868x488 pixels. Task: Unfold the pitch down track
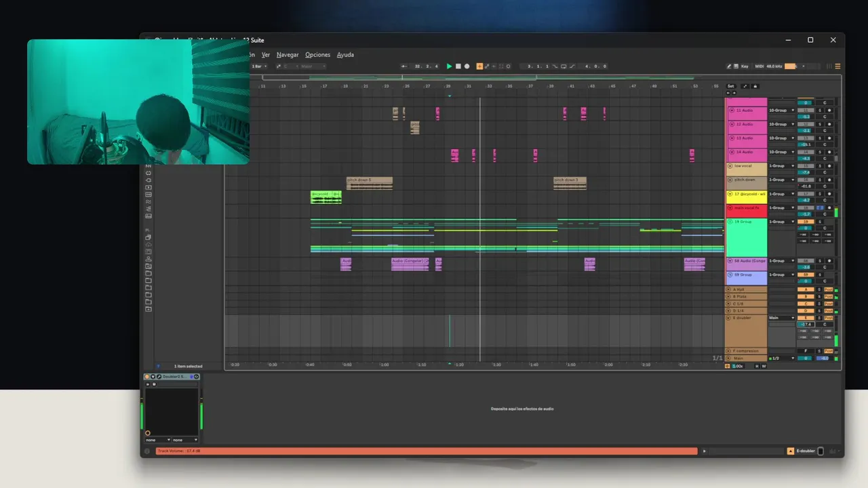coord(730,180)
